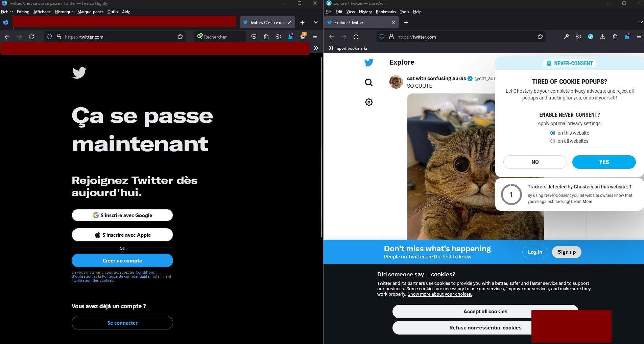
Task: Open Affichage menu in Firefox Nightly
Action: point(42,12)
